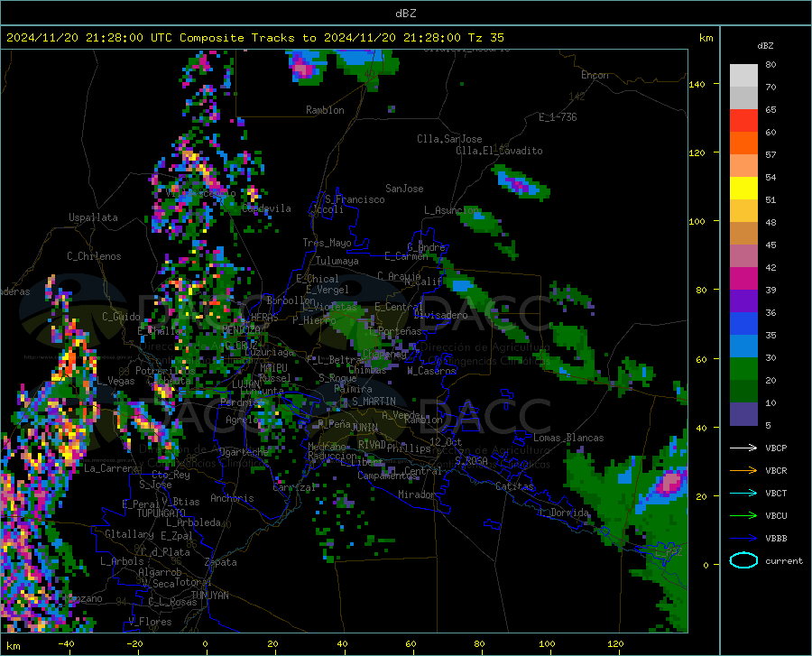This screenshot has height=656, width=812.
Task: Click the TUNUYAN town label
Action: pyautogui.click(x=209, y=595)
